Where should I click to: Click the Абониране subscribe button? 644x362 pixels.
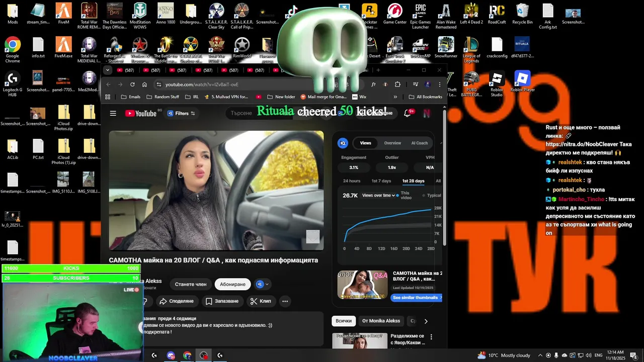pyautogui.click(x=232, y=284)
